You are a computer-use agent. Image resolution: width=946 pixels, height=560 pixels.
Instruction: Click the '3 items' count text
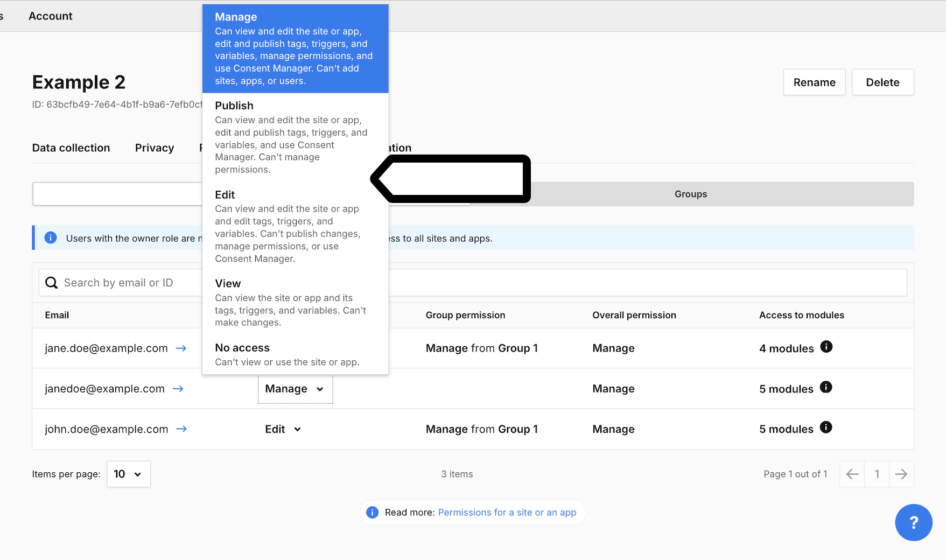tap(457, 474)
